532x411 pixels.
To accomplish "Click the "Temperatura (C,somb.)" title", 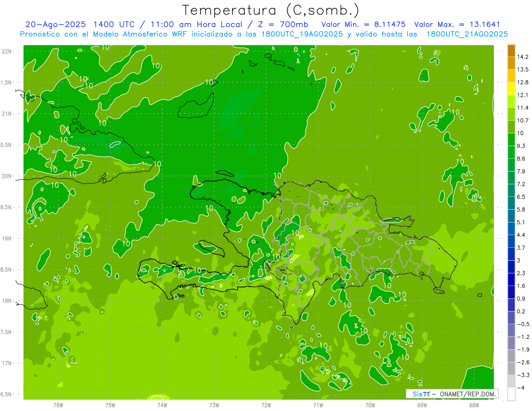I will pyautogui.click(x=271, y=10).
